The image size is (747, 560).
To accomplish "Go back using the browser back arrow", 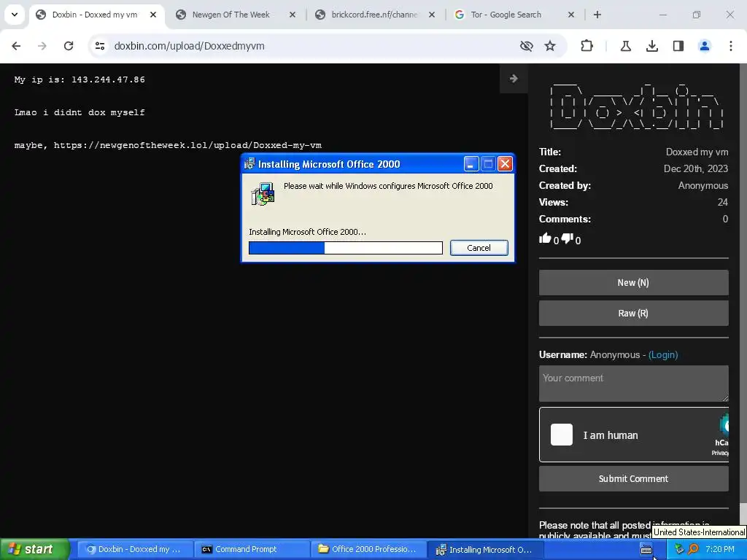I will click(16, 46).
